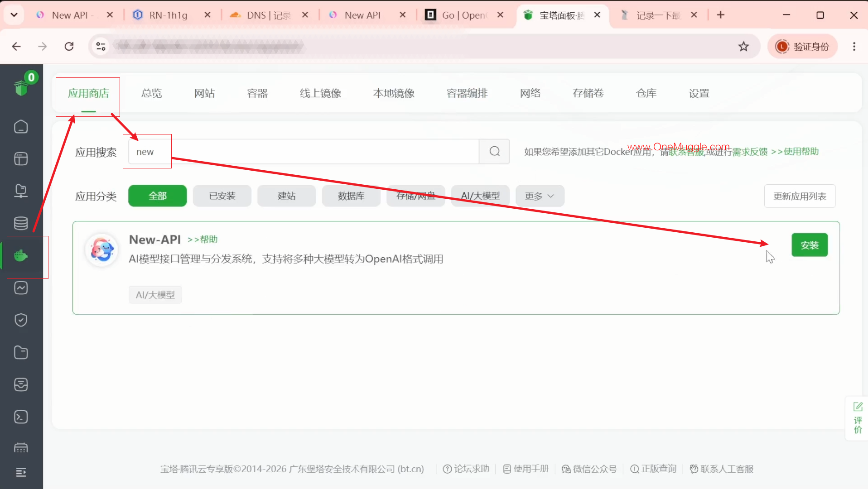Toggle the sidebar menu list icon at the bottom

click(21, 472)
